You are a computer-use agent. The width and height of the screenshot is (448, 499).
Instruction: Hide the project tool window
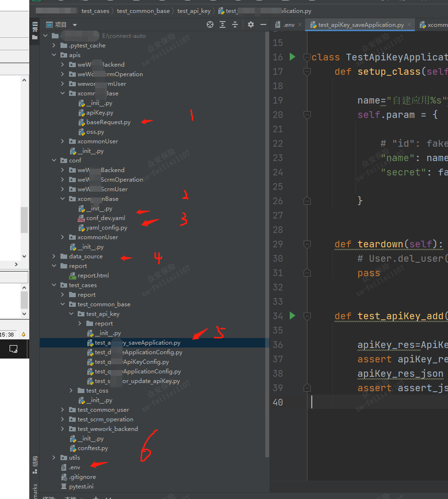(x=263, y=24)
